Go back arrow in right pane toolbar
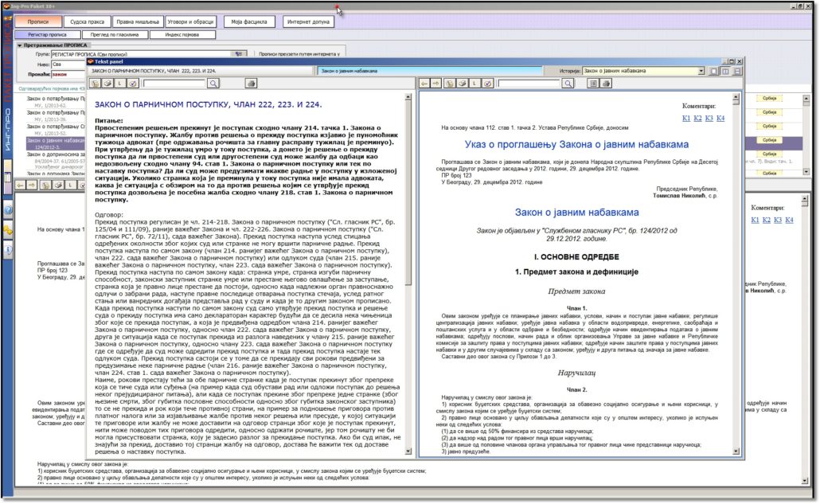Viewport: 820px width, 504px height. coord(424,84)
